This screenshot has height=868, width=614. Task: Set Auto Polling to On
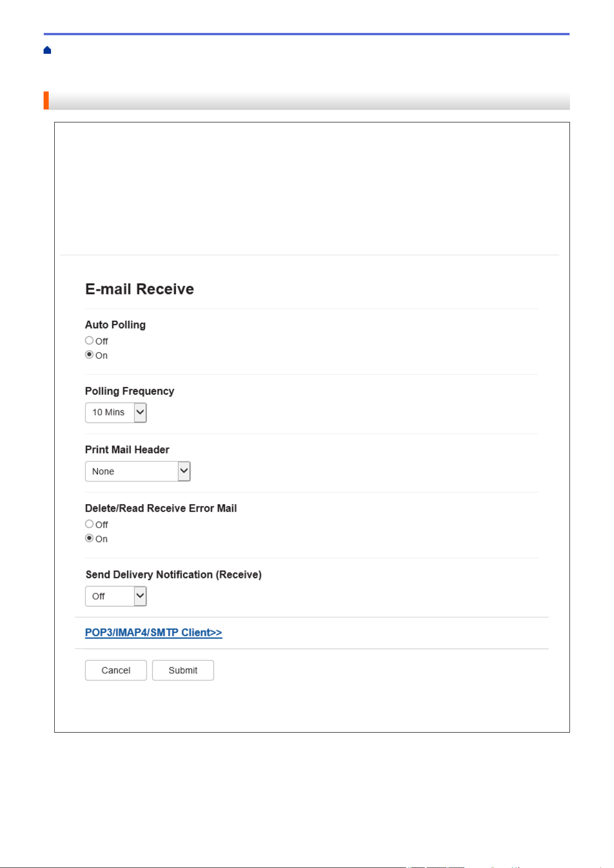[x=89, y=355]
